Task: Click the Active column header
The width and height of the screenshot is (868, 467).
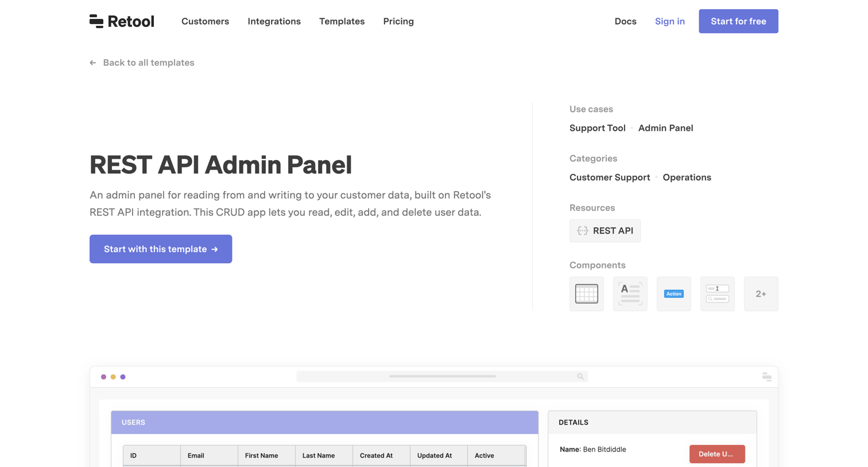Action: point(496,456)
